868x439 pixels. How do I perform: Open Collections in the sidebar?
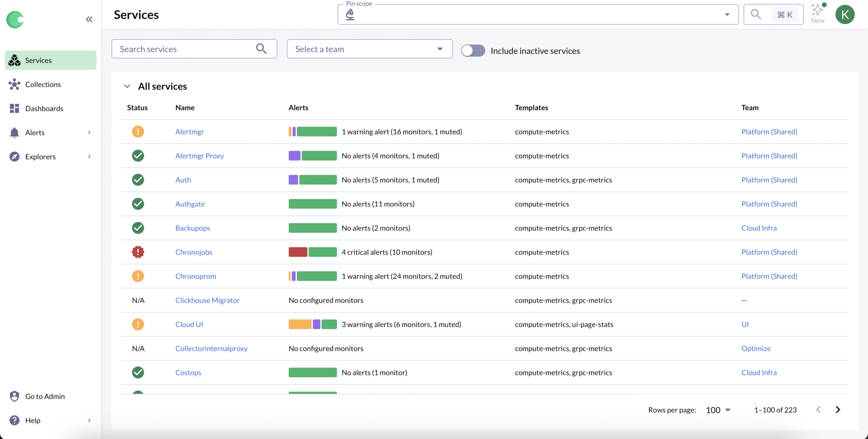click(x=43, y=84)
